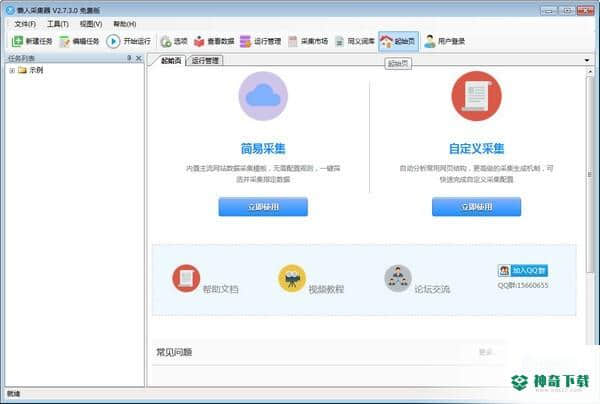600x404 pixels.
Task: Open 论坛交流 gray group icon
Action: 398,279
